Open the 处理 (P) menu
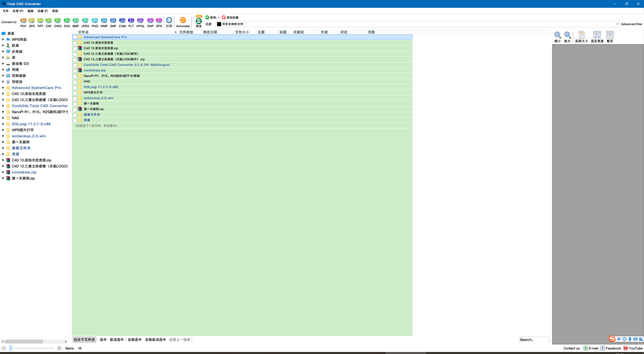Viewport: 644px width, 354px height. (x=18, y=11)
